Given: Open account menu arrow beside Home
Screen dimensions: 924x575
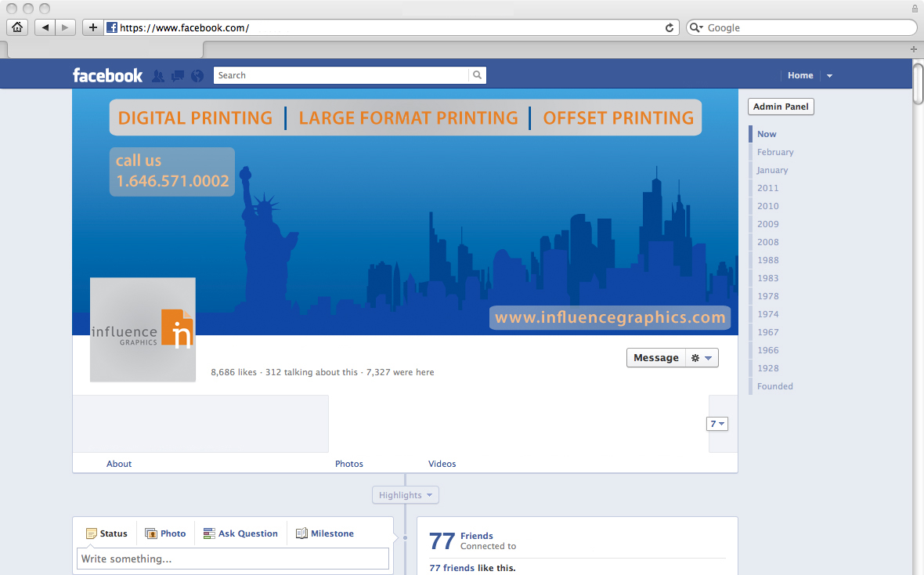Looking at the screenshot, I should [x=829, y=75].
